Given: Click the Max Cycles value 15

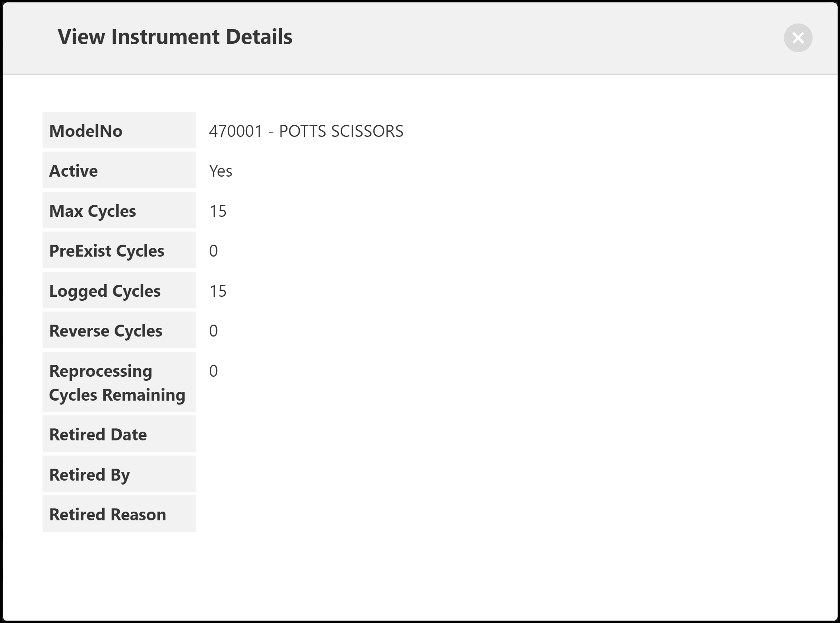Looking at the screenshot, I should pos(218,211).
